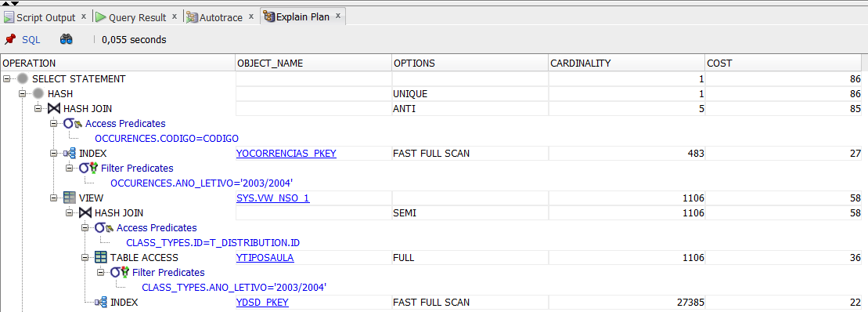
Task: Click the Autotrace tab icon
Action: pyautogui.click(x=192, y=17)
